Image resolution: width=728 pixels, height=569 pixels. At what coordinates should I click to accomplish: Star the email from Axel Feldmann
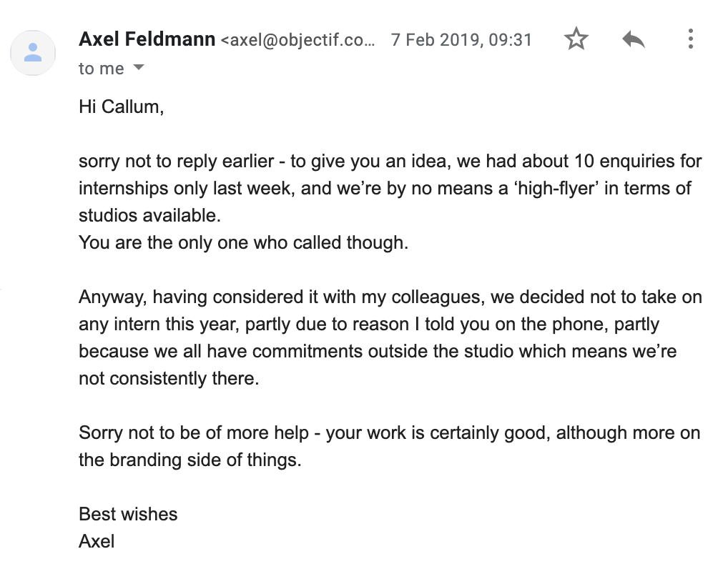576,39
